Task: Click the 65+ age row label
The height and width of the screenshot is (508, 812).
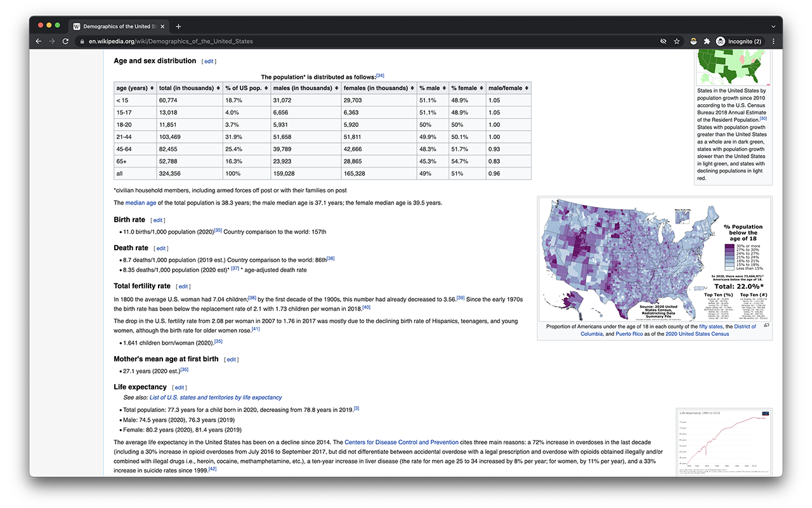Action: (135, 161)
